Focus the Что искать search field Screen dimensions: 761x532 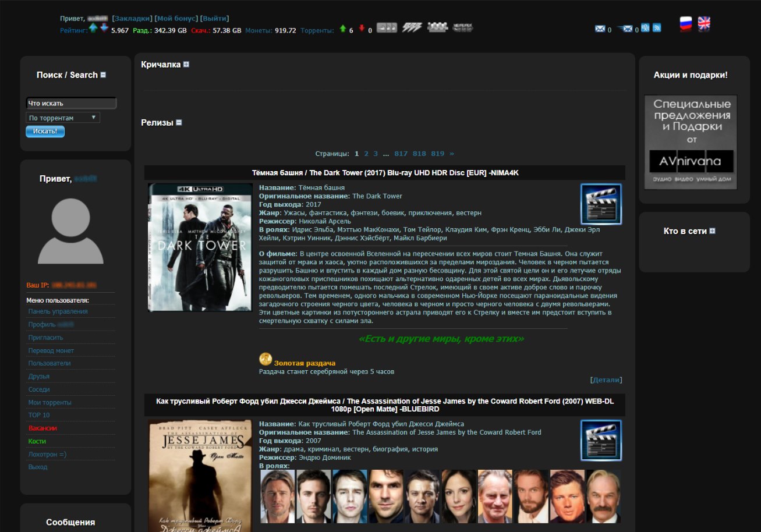[x=71, y=103]
